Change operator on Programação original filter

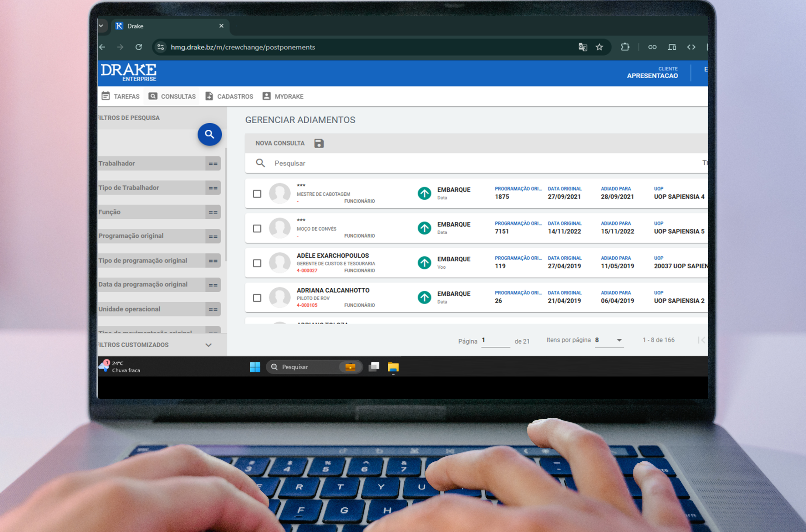(x=213, y=236)
